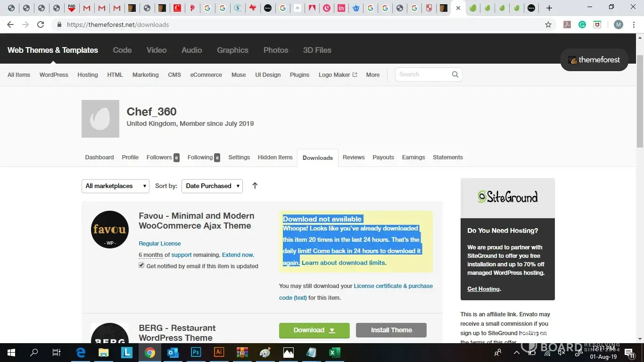Open Learn about download limits link
This screenshot has height=362, width=644.
pos(343,263)
